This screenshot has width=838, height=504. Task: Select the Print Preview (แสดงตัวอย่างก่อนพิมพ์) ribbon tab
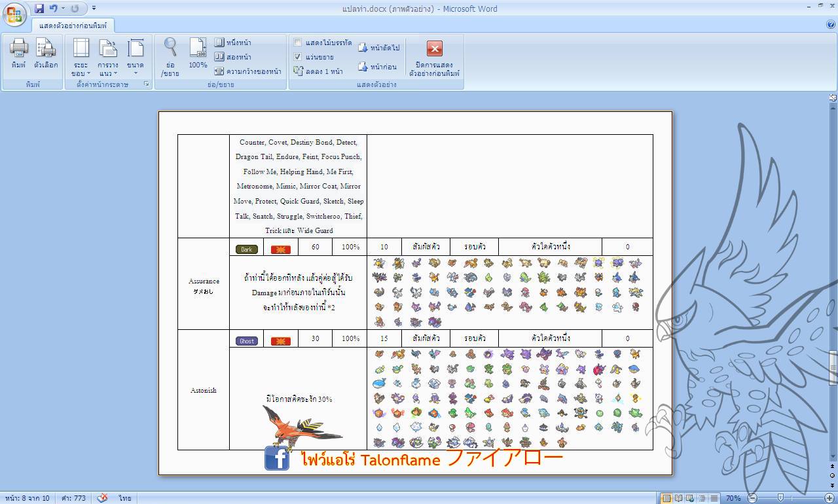[73, 26]
